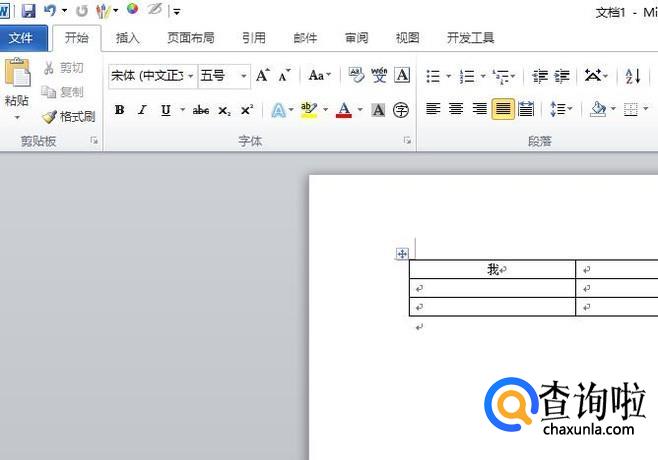Open highlight color dropdown arrow
This screenshot has width=658, height=460.
pyautogui.click(x=326, y=110)
